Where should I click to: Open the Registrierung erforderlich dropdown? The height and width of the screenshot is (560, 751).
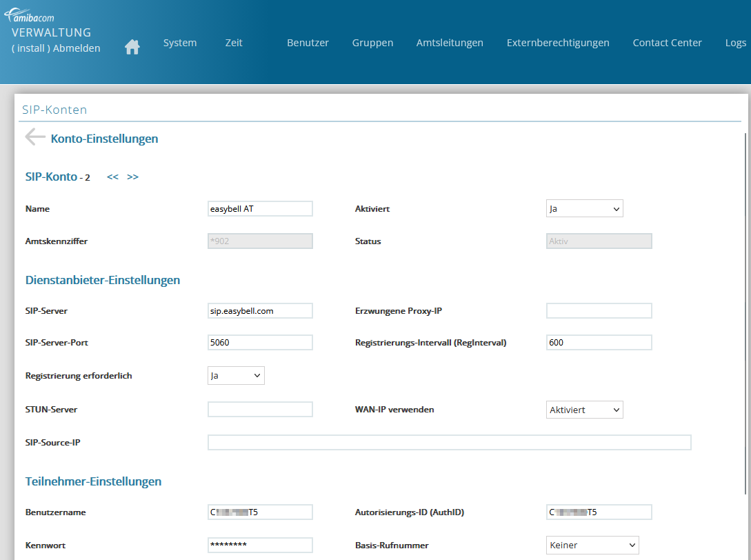click(x=236, y=376)
